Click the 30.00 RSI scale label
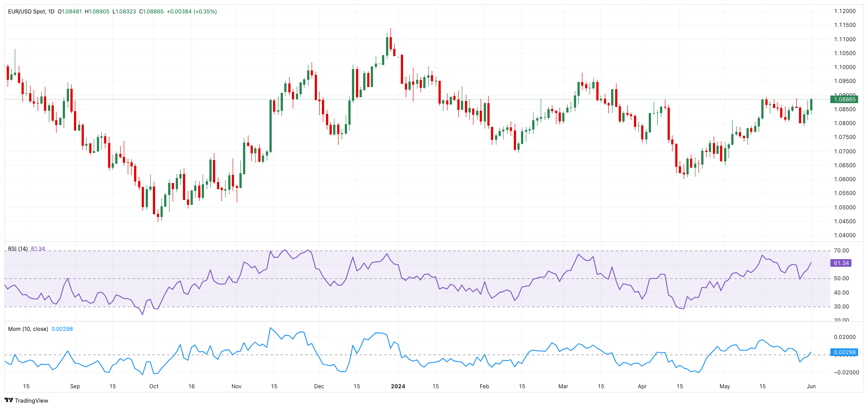This screenshot has height=408, width=868. coord(842,307)
